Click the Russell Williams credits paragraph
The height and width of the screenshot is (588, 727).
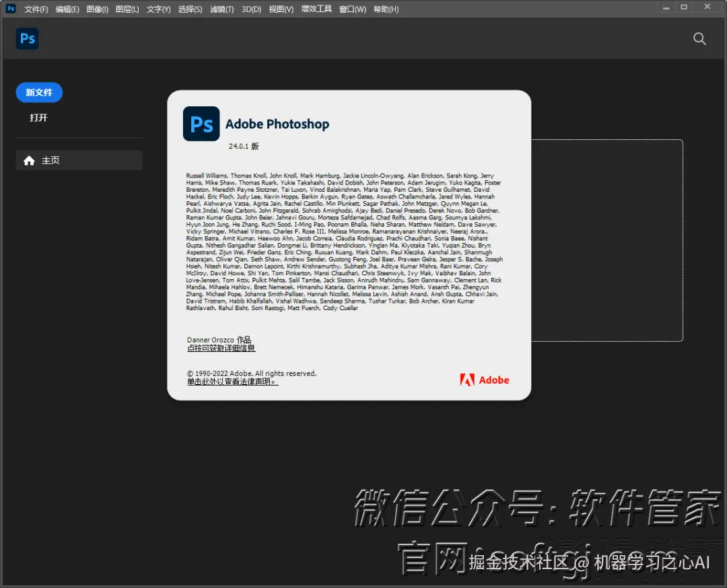(x=344, y=242)
